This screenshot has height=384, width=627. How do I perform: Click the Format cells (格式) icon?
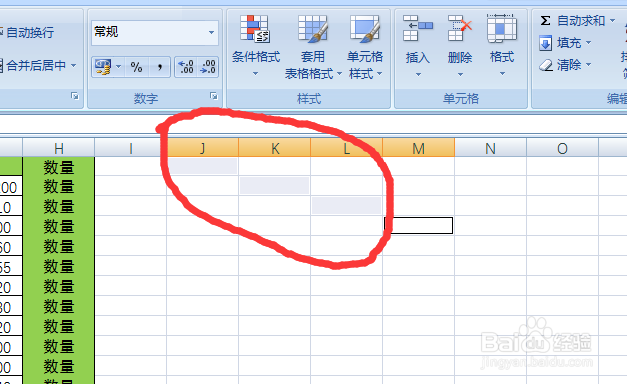pyautogui.click(x=502, y=28)
